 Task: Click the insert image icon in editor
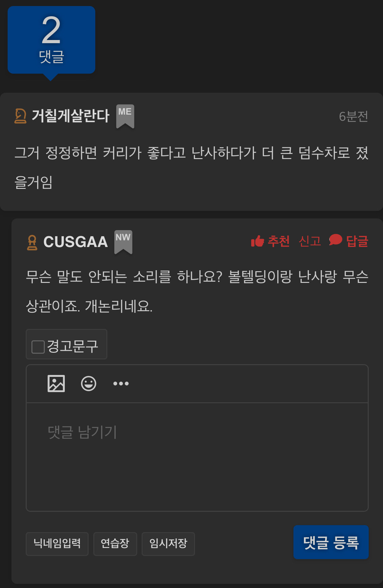click(x=56, y=384)
